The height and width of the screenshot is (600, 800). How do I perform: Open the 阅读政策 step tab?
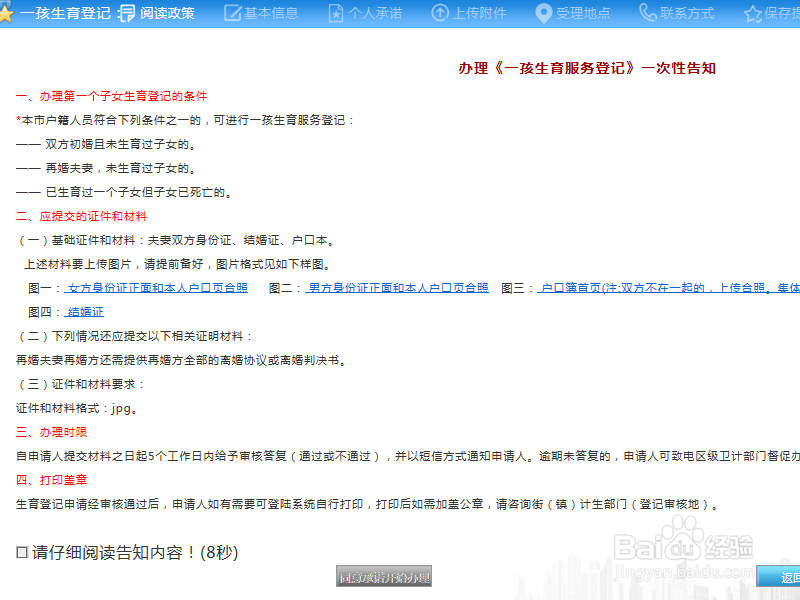[x=167, y=13]
